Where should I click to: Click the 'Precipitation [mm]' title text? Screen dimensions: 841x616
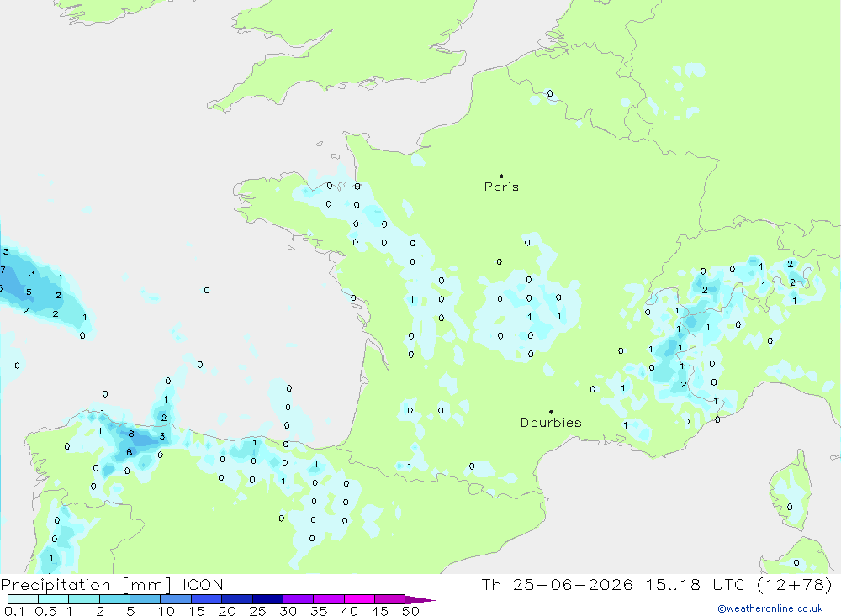(x=86, y=585)
